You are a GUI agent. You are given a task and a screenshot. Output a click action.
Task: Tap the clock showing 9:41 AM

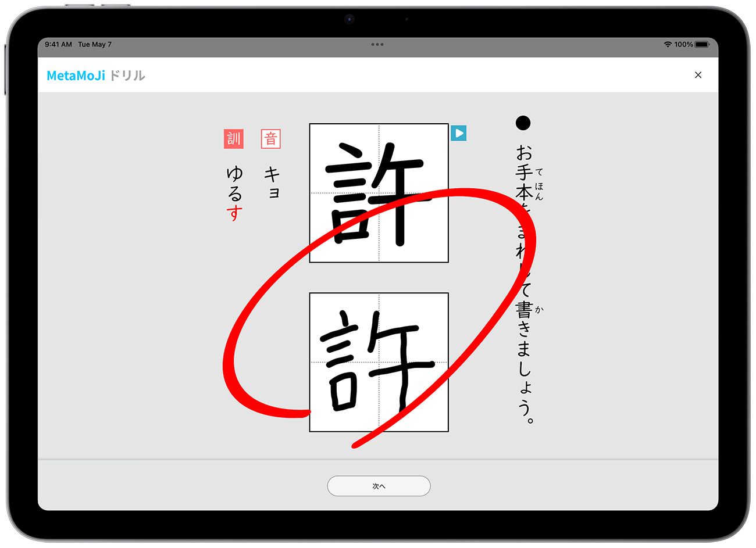pos(57,44)
